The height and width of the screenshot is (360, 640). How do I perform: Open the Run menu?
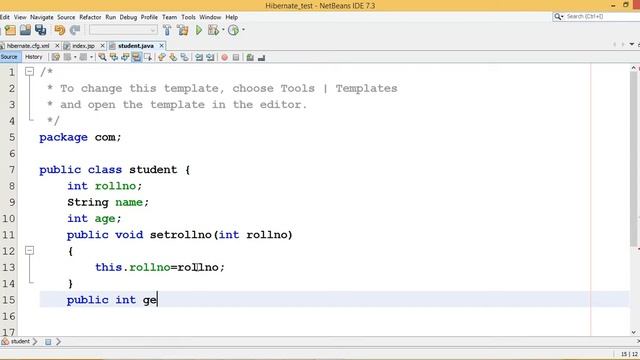click(111, 17)
